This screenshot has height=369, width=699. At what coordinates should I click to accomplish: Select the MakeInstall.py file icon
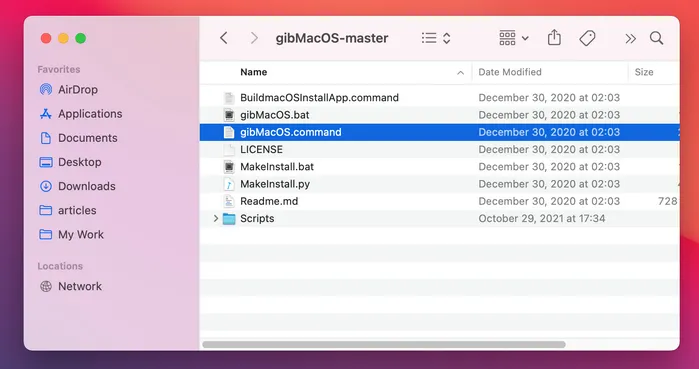(229, 184)
